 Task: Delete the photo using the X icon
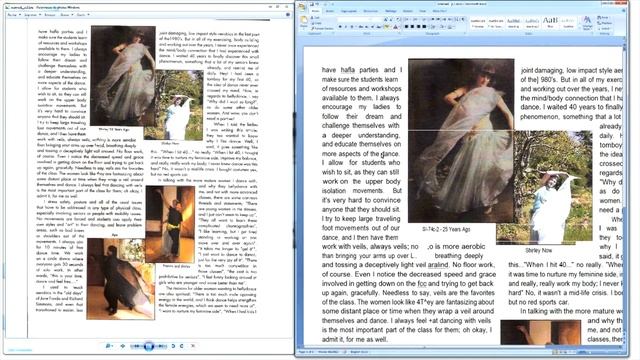[x=193, y=346]
